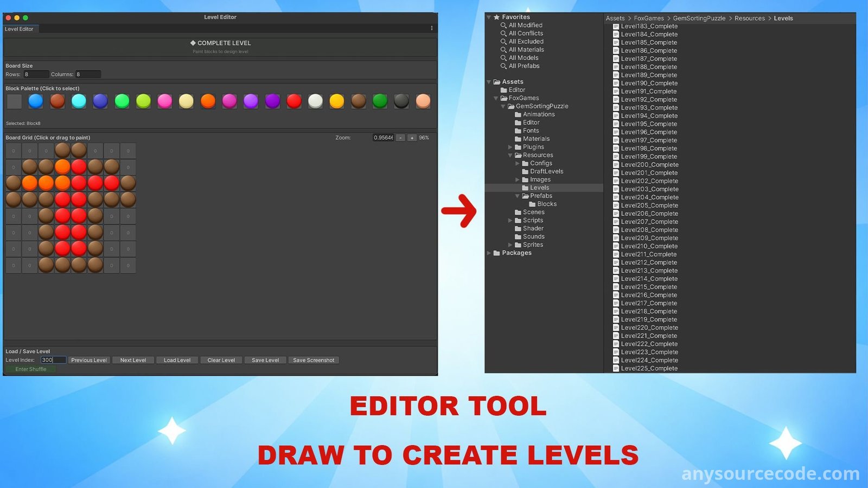
Task: Pick the empty eraser block in palette
Action: (15, 101)
